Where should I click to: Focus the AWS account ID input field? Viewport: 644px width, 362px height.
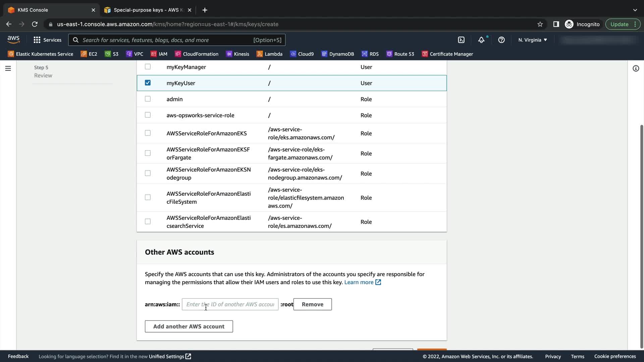[x=230, y=304]
